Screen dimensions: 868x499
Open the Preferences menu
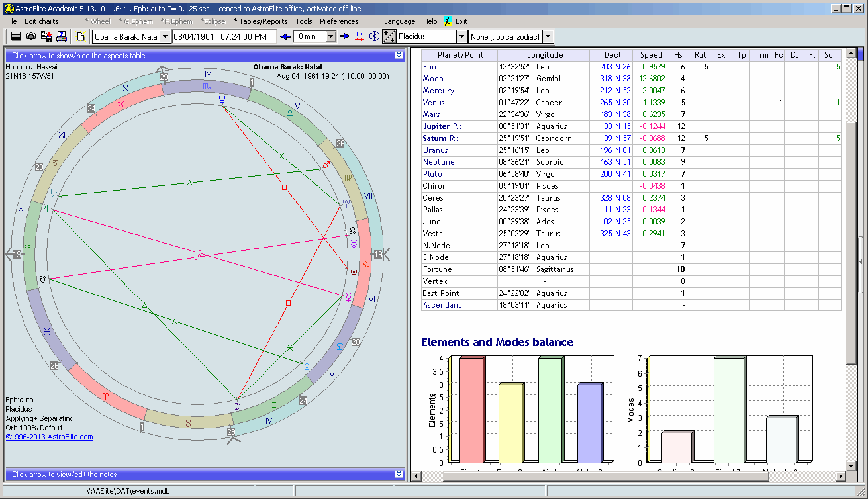pyautogui.click(x=339, y=21)
